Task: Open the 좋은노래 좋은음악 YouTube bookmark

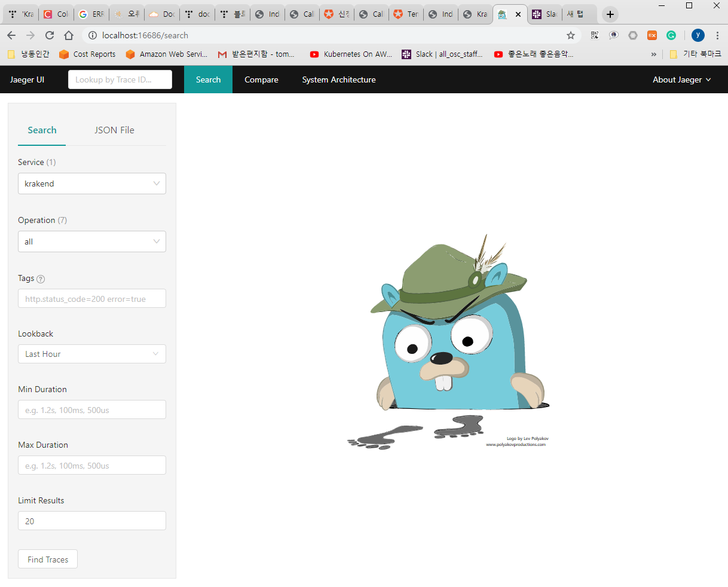Action: click(534, 54)
